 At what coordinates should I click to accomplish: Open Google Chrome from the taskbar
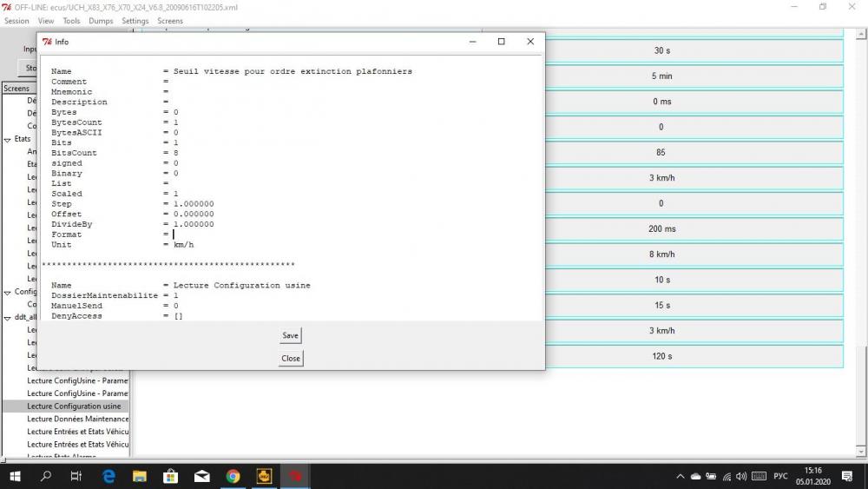click(x=233, y=476)
